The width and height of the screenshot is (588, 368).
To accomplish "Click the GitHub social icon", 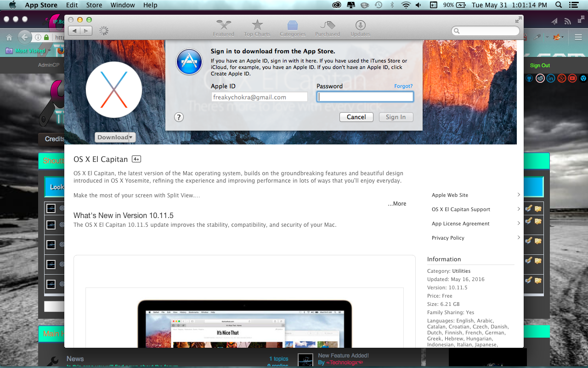I will point(529,78).
